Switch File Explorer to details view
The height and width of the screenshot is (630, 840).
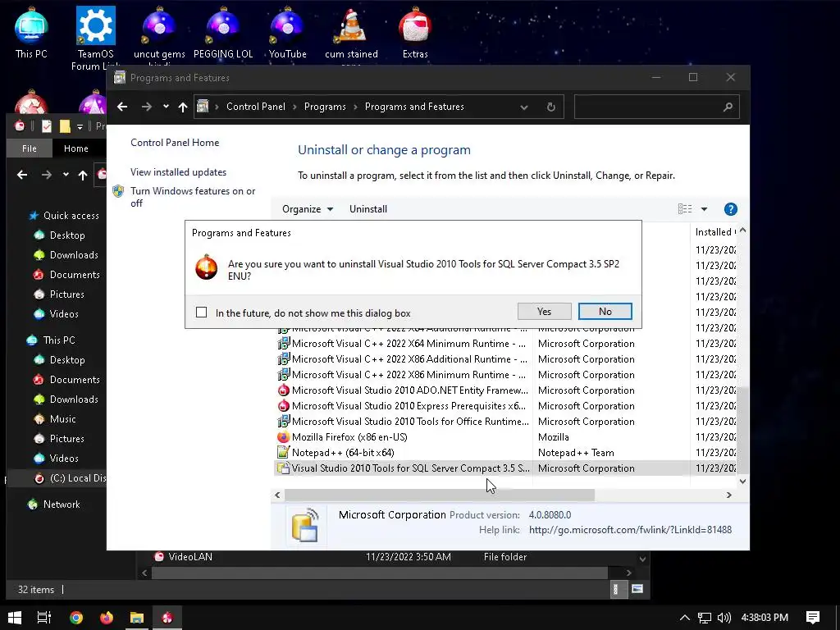[617, 589]
